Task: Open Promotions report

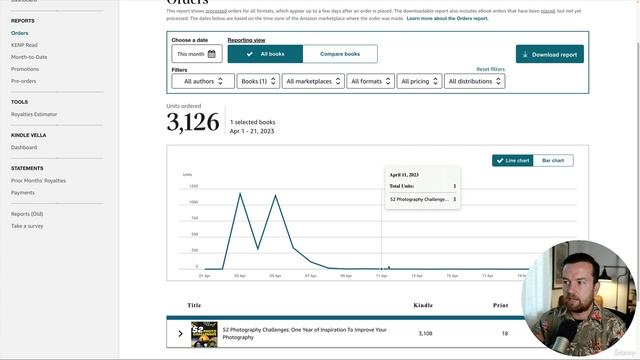Action: pos(25,69)
